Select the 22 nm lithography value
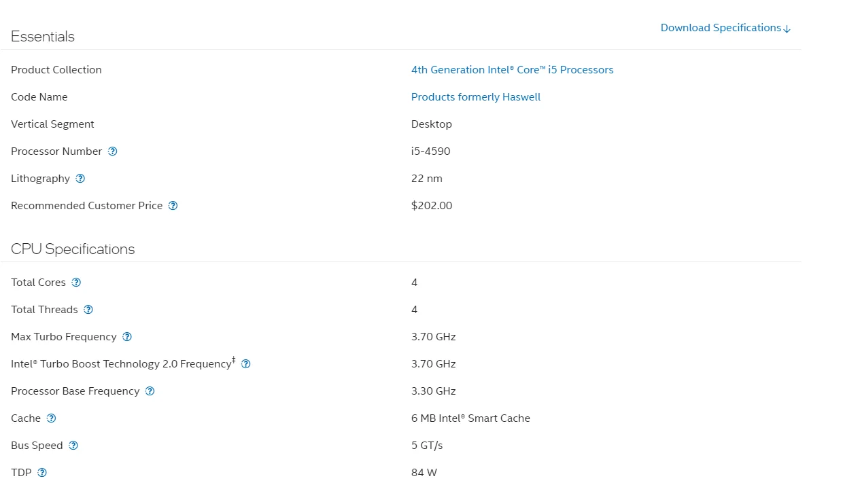The image size is (860, 504). tap(427, 179)
